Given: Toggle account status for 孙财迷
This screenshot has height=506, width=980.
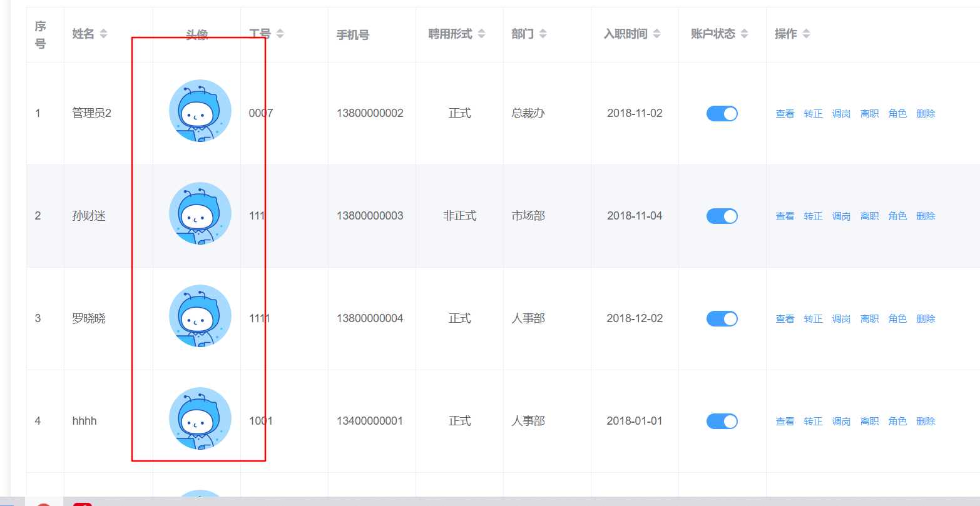Looking at the screenshot, I should click(722, 216).
